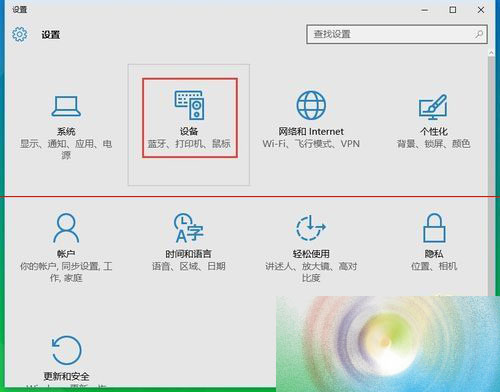Open the 更新和安全 refresh-arrow icon

pos(67,350)
